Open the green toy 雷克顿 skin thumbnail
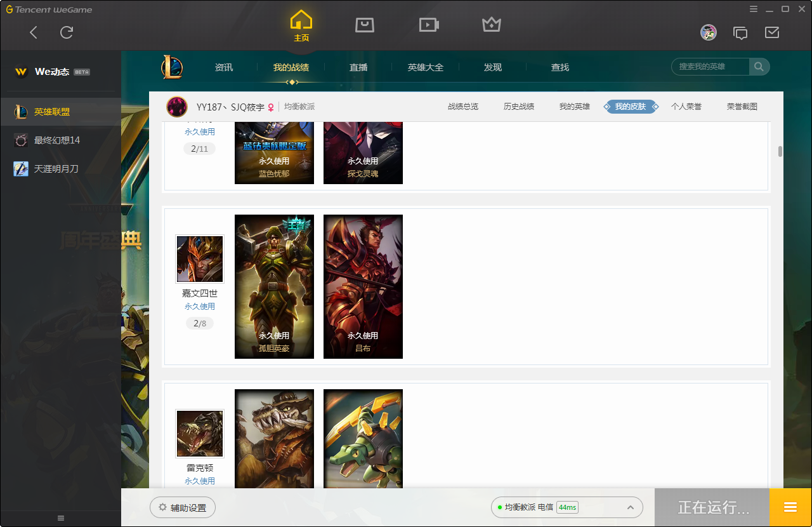This screenshot has height=527, width=812. coord(363,439)
